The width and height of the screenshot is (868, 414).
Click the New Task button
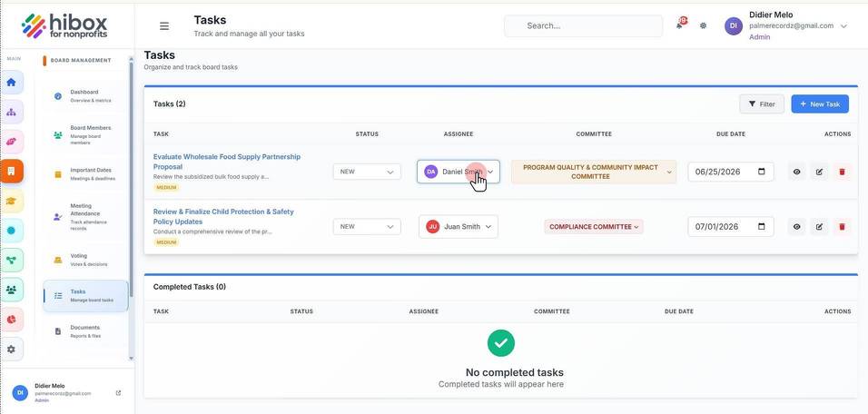coord(820,104)
